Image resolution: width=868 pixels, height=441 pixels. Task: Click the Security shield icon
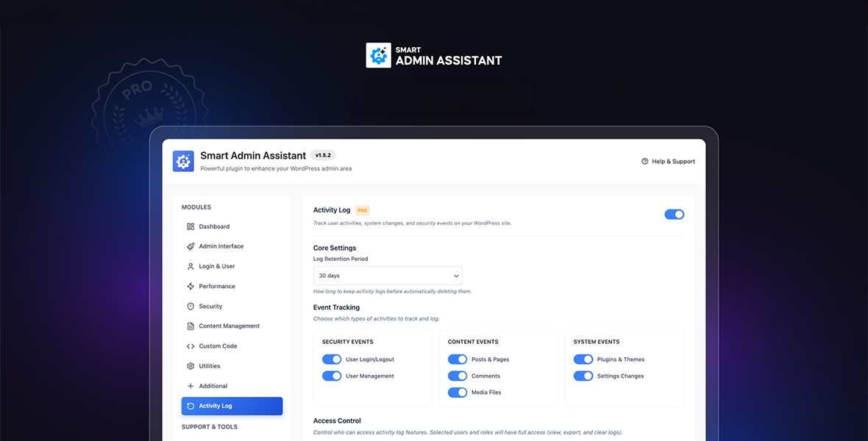[191, 306]
